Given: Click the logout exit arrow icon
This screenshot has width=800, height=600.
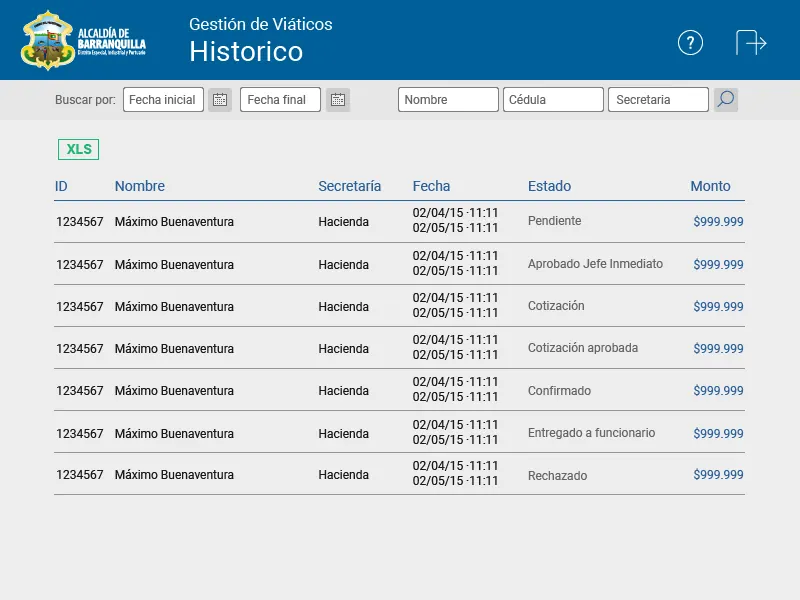Looking at the screenshot, I should (751, 42).
